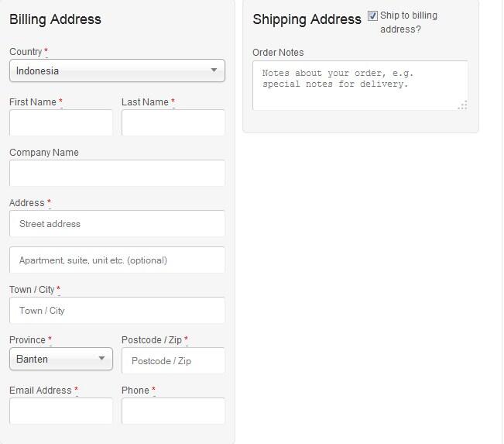Select the Apartment, suite, unit field
Viewport: 504px width, 444px height.
click(x=117, y=260)
